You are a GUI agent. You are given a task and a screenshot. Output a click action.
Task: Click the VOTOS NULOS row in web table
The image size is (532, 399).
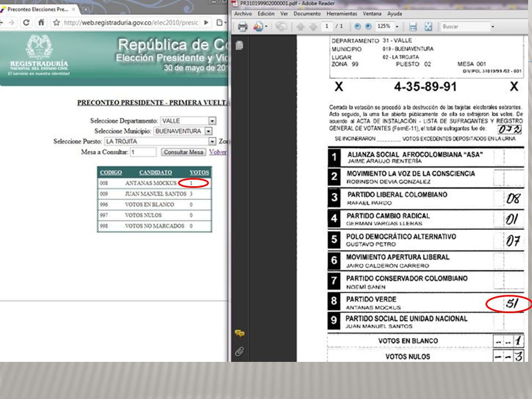155,215
